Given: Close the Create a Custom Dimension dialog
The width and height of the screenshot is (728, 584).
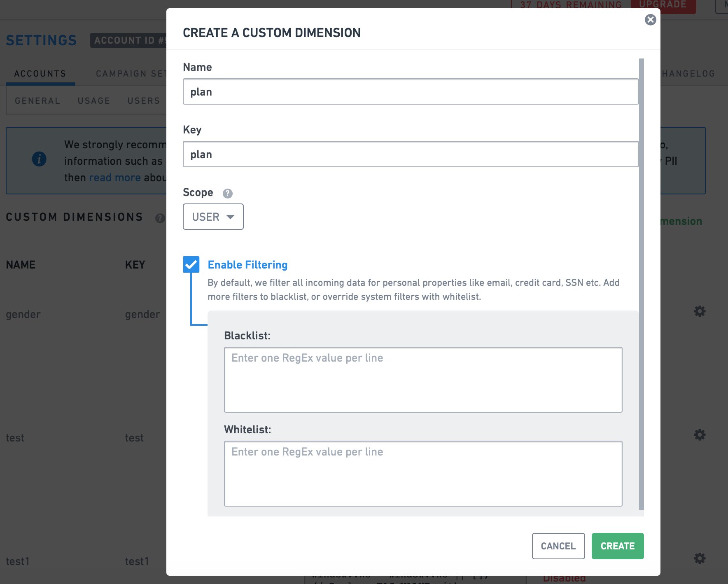Looking at the screenshot, I should (x=650, y=20).
